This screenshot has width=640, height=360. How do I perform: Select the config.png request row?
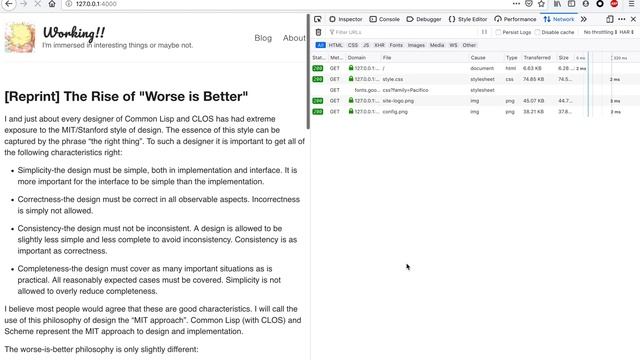[x=475, y=112]
